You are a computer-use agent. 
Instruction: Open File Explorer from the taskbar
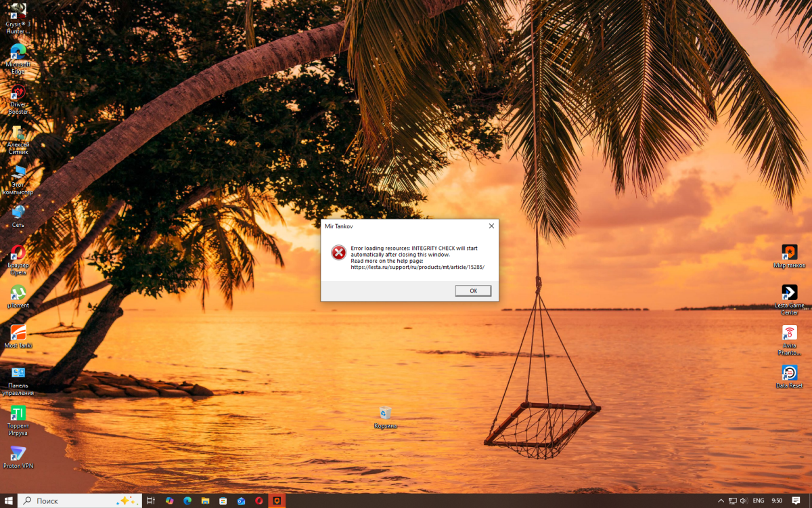coord(205,501)
